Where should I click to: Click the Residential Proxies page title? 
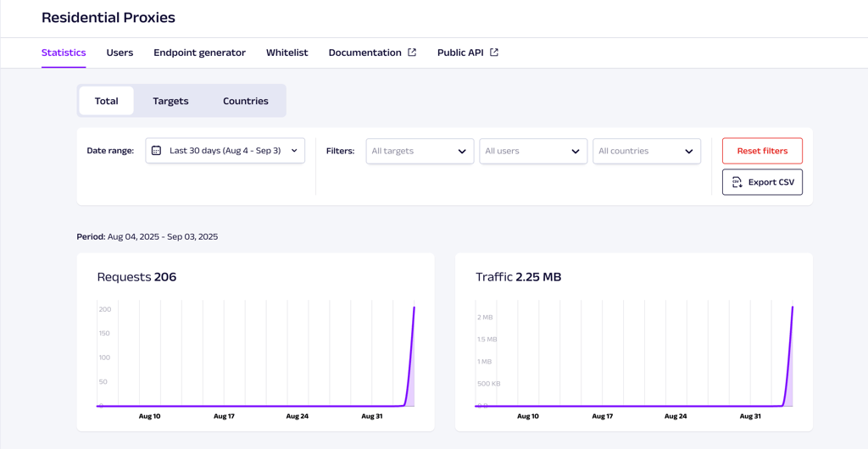[108, 18]
